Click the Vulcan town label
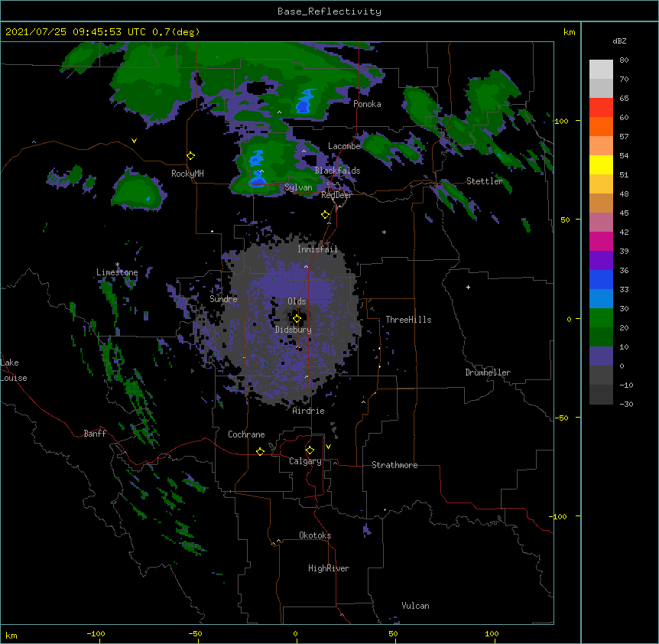Viewport: 659px width, 644px height. coord(415,606)
